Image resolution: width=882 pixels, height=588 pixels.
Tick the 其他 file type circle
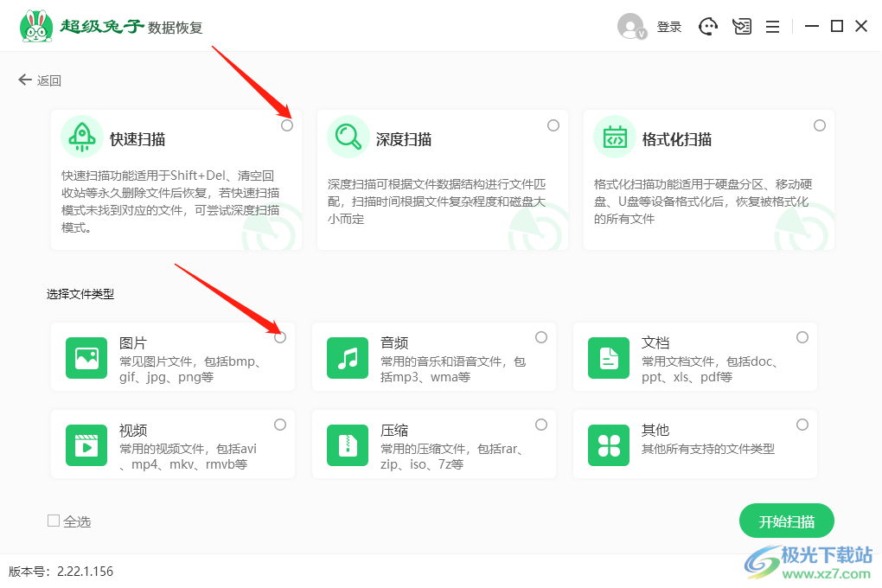[x=802, y=425]
